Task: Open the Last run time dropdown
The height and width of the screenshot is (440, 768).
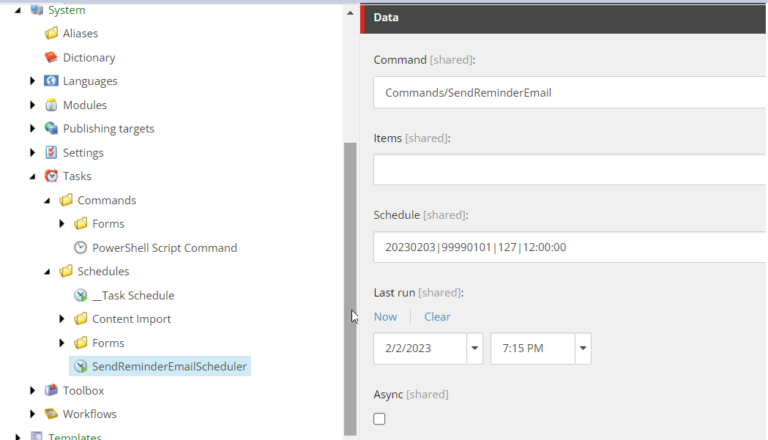Action: point(582,349)
